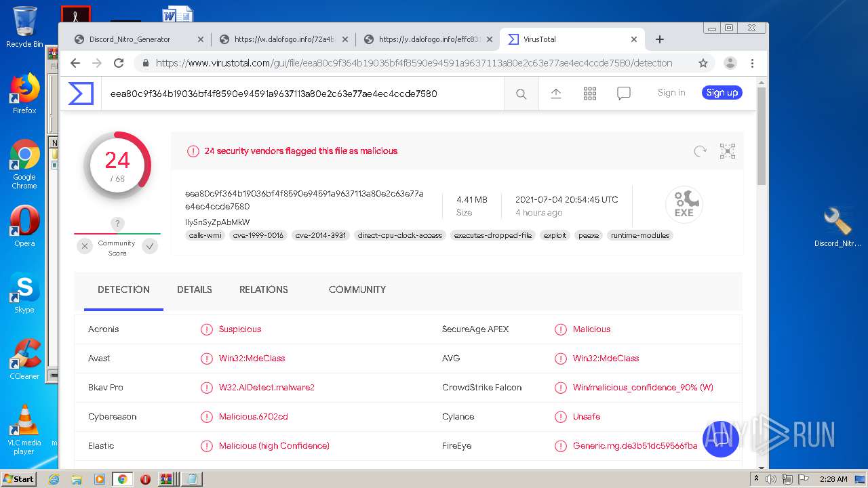The image size is (868, 488).
Task: Open CCleaner desktop shortcut
Action: (24, 359)
